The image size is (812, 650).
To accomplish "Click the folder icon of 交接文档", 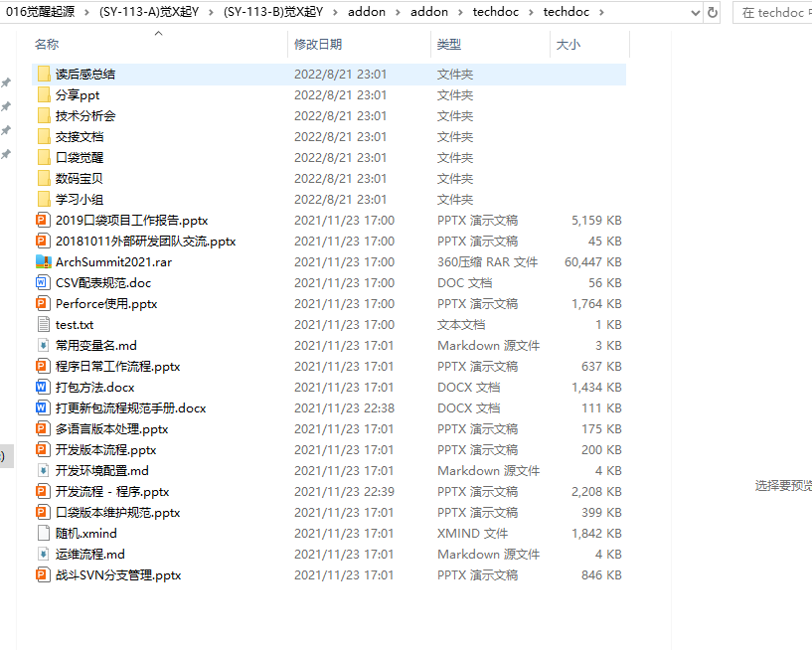I will (44, 137).
